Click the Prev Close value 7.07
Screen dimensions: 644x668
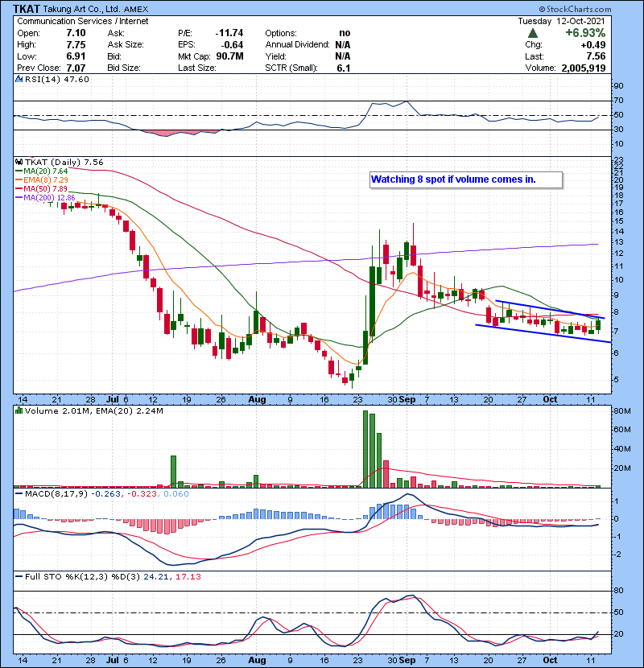76,68
